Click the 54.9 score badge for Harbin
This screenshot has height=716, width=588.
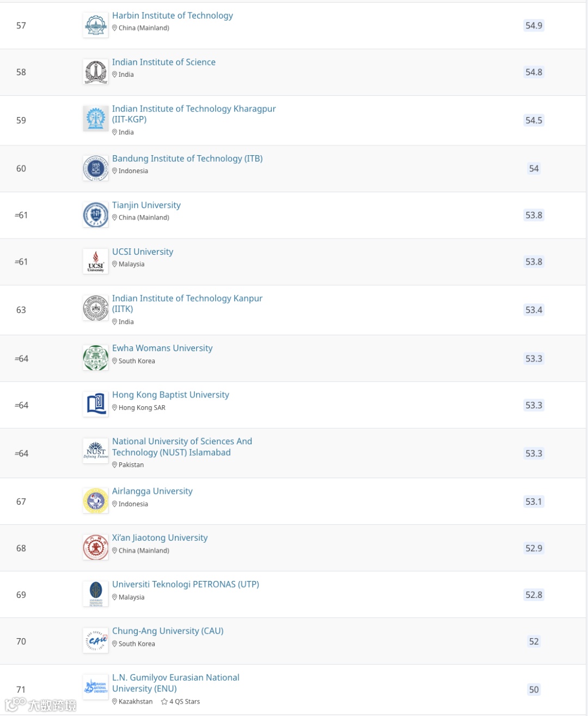[x=534, y=26]
